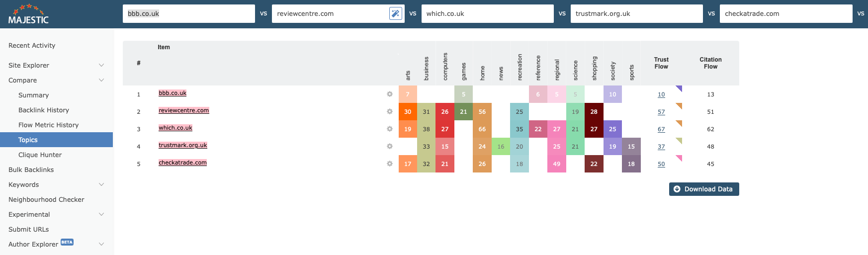
Task: Click trustmark.org.uk news cell showing 16
Action: click(501, 147)
